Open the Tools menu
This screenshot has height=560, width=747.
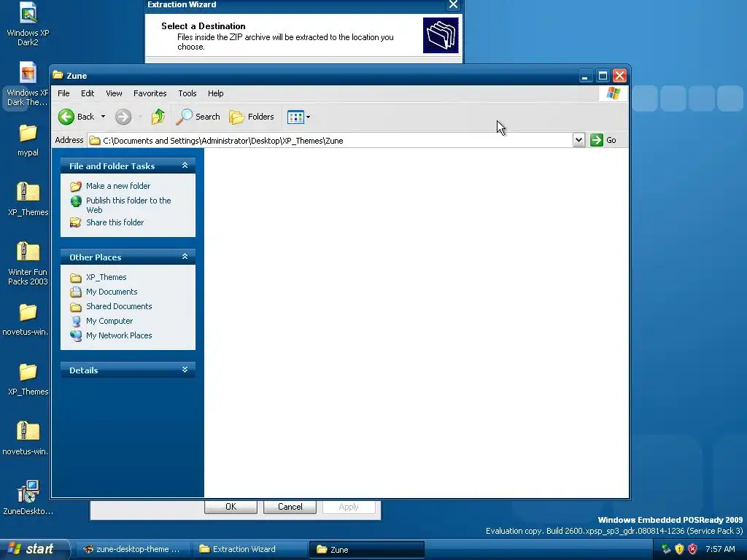pyautogui.click(x=187, y=93)
